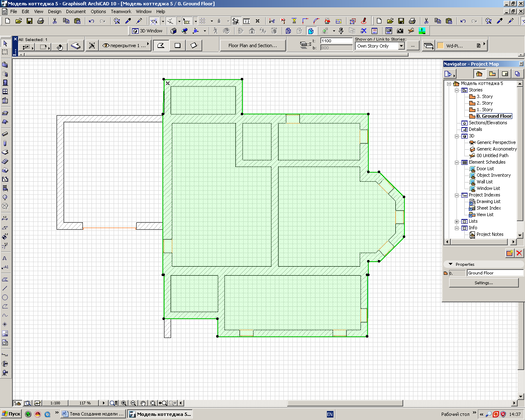Expand the Lists tree node
525x420 pixels.
tap(457, 221)
